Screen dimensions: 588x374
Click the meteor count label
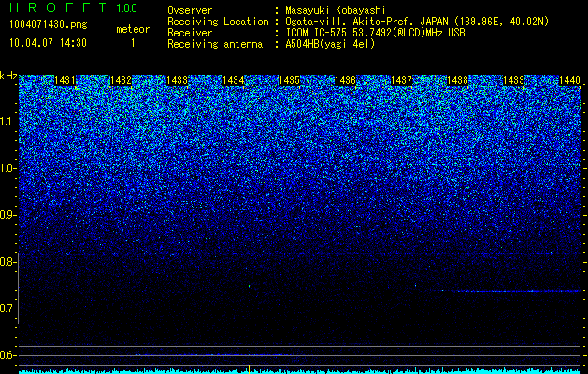click(133, 29)
